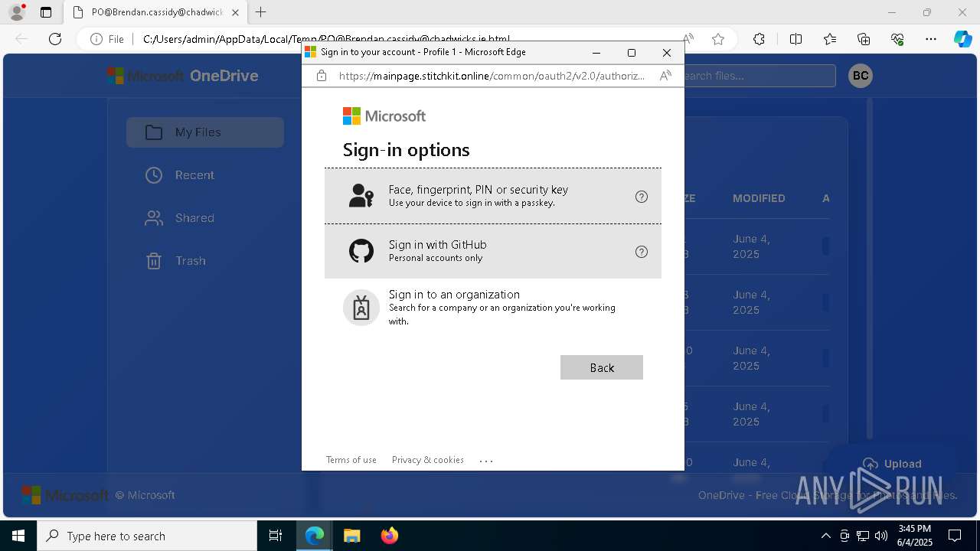Open Edge Settings and more menu
The width and height of the screenshot is (980, 551).
tap(931, 39)
